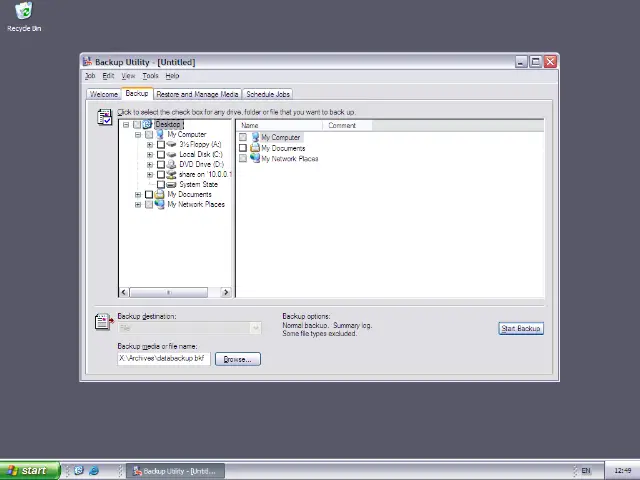Open the Tools menu
Screen dimensions: 640x480
click(150, 76)
